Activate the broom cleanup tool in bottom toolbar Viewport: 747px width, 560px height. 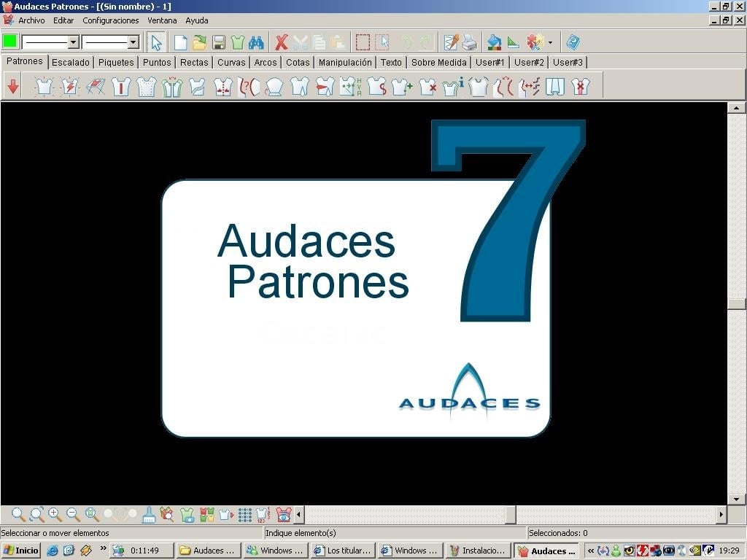pos(147,514)
